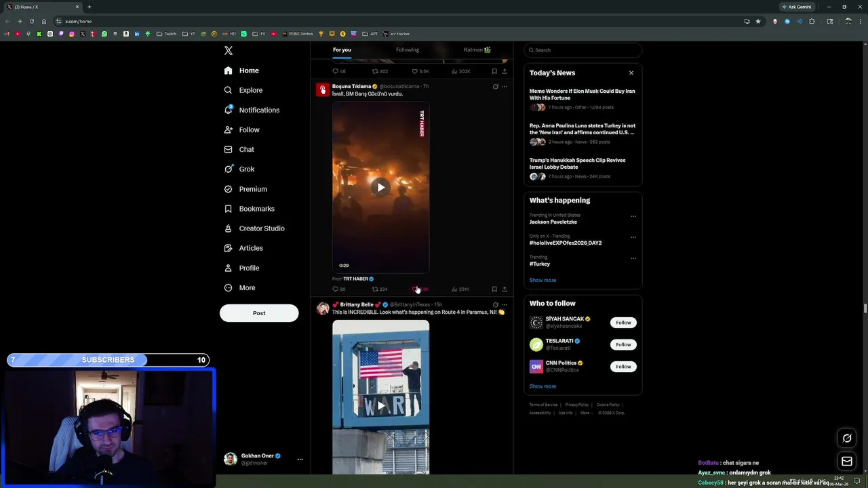This screenshot has height=488, width=868.
Task: Open Profile from sidebar
Action: [x=241, y=268]
